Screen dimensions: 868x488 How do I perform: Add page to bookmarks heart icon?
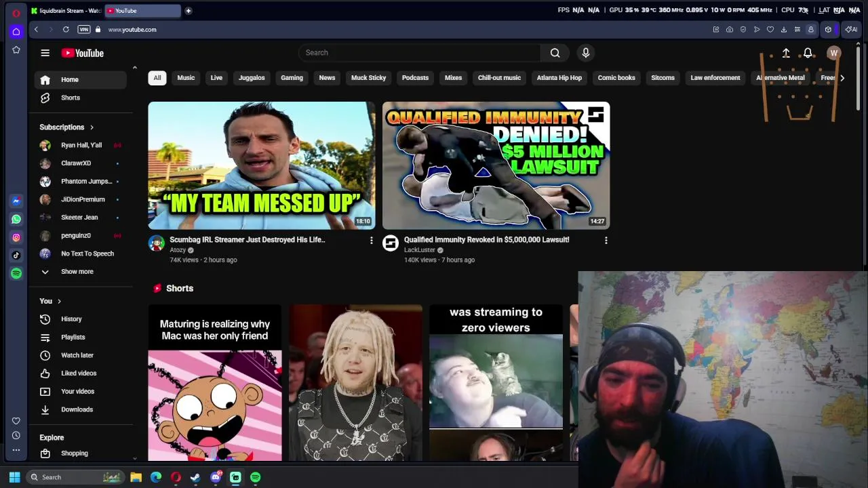click(770, 29)
